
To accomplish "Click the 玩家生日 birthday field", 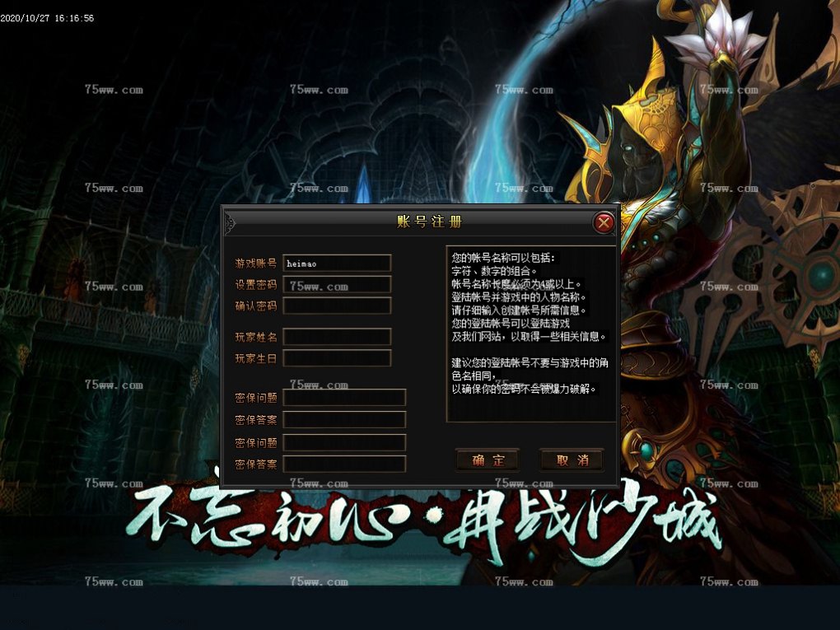I will pos(337,358).
